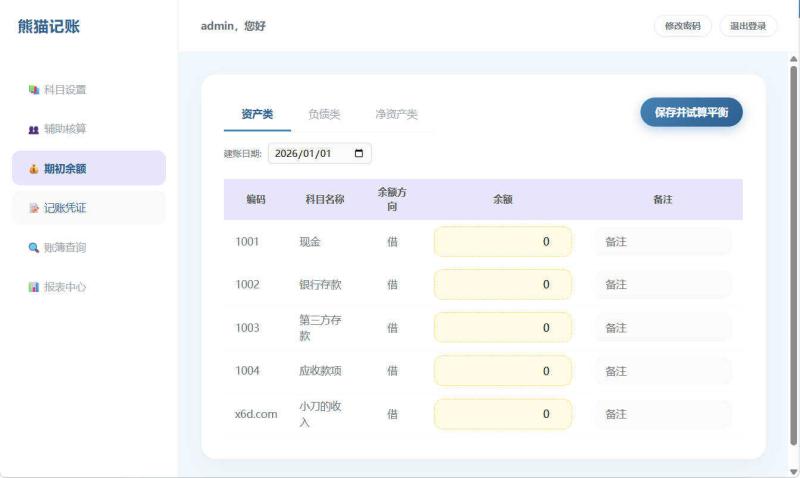Open the calendar picker icon in date field
The height and width of the screenshot is (478, 800).
(x=359, y=154)
